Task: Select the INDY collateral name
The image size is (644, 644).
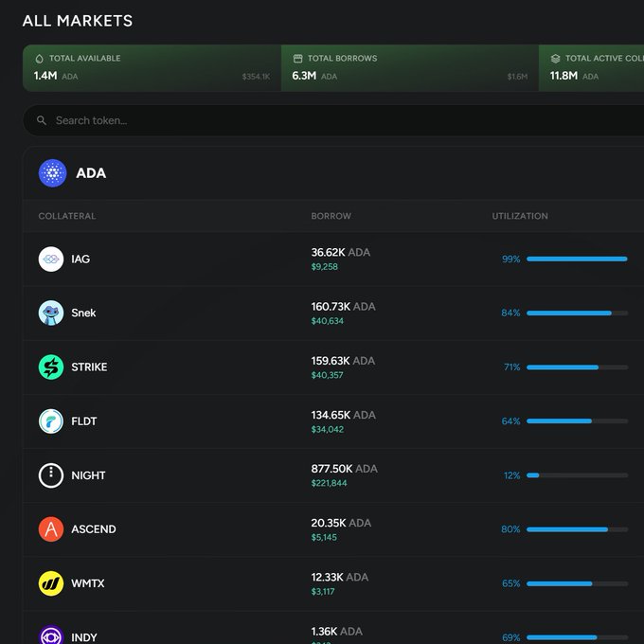Action: 84,637
